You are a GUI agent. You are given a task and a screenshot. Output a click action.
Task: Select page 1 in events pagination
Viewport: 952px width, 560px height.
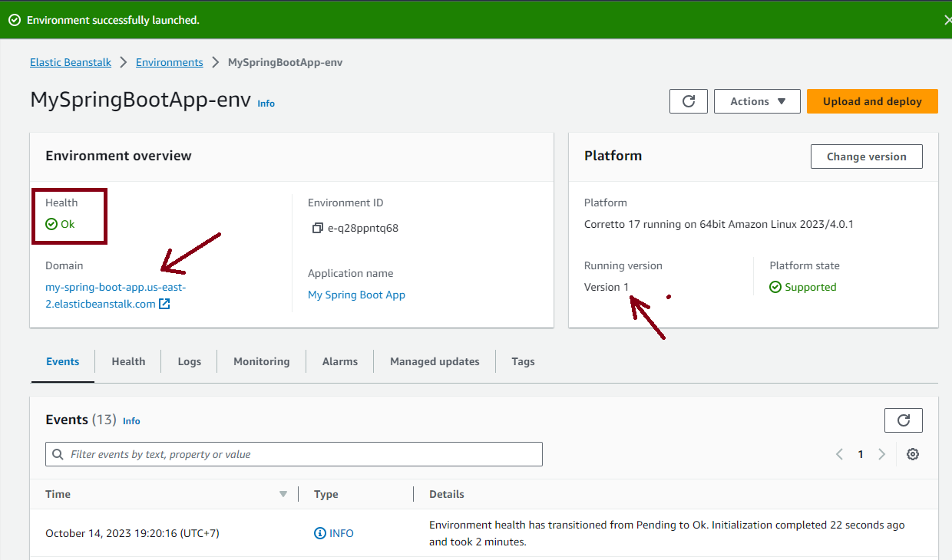coord(861,454)
